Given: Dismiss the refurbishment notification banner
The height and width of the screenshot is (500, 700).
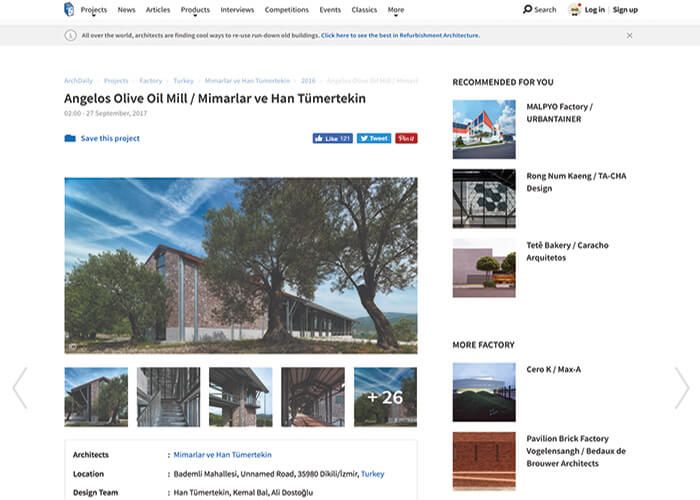Looking at the screenshot, I should pyautogui.click(x=629, y=35).
